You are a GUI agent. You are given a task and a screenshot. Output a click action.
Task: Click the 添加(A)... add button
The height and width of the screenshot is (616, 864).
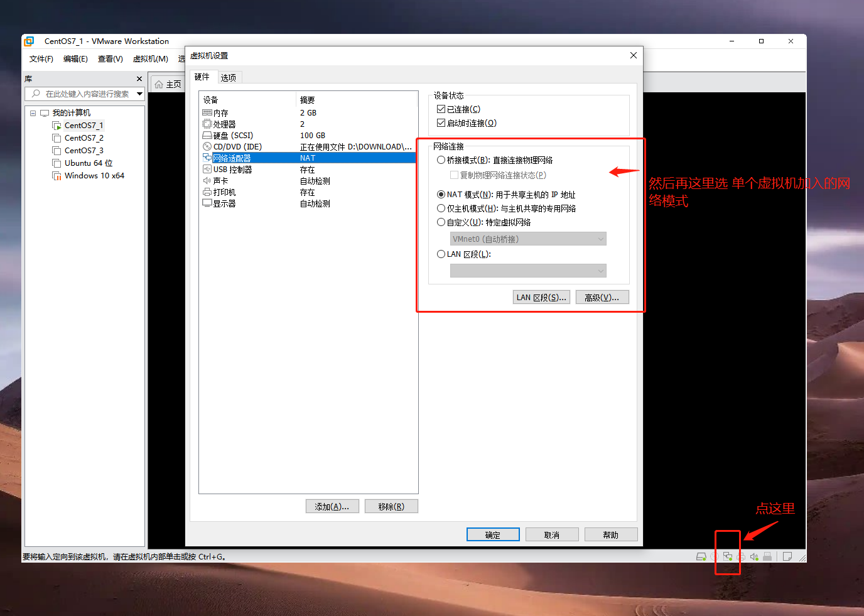pos(332,507)
